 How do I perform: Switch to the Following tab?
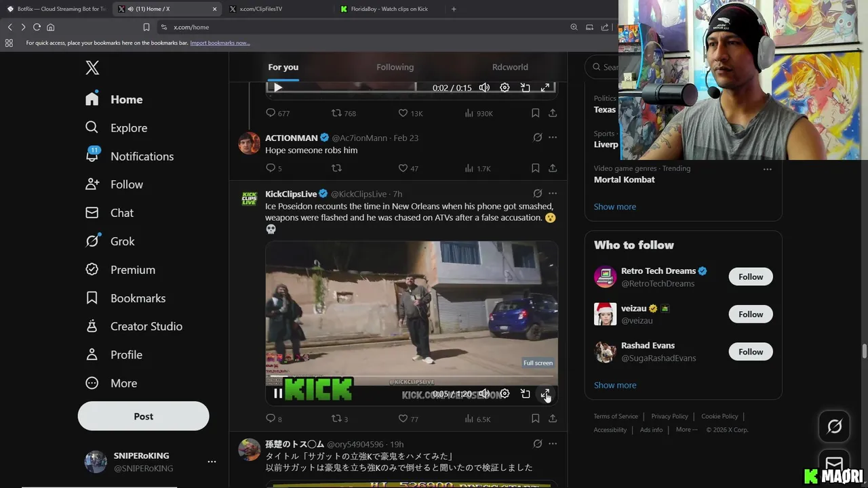(x=395, y=67)
